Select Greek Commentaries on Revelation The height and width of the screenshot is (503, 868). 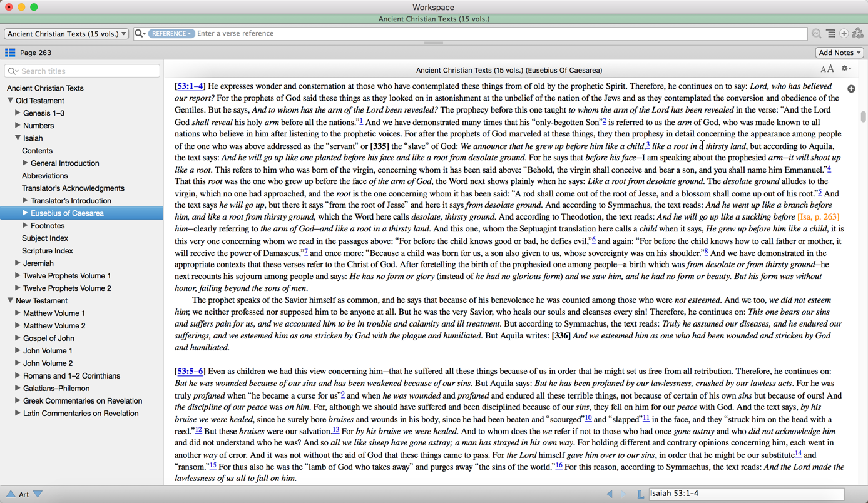(83, 401)
